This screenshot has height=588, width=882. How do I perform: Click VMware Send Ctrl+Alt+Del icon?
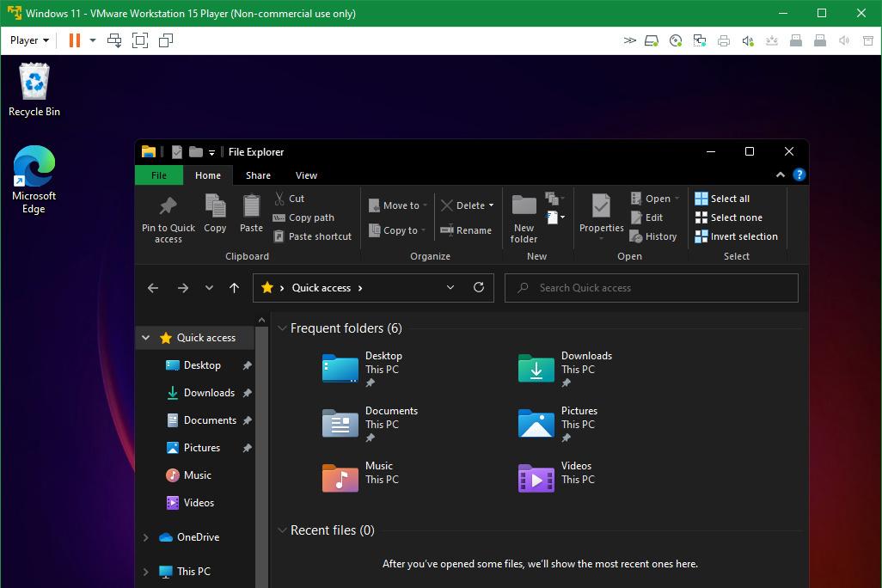click(x=114, y=40)
